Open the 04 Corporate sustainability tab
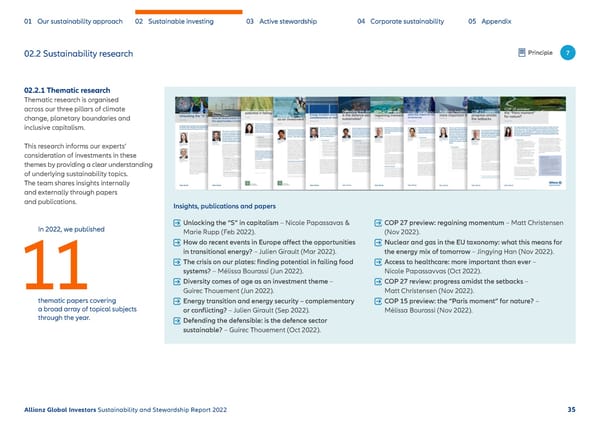Screen dimensions: 600x424 tap(401, 21)
